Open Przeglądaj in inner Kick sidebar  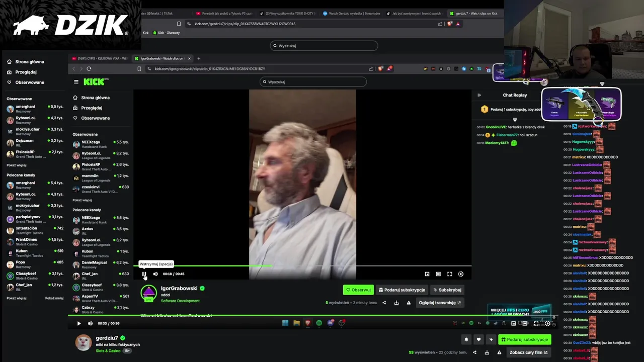(x=88, y=108)
